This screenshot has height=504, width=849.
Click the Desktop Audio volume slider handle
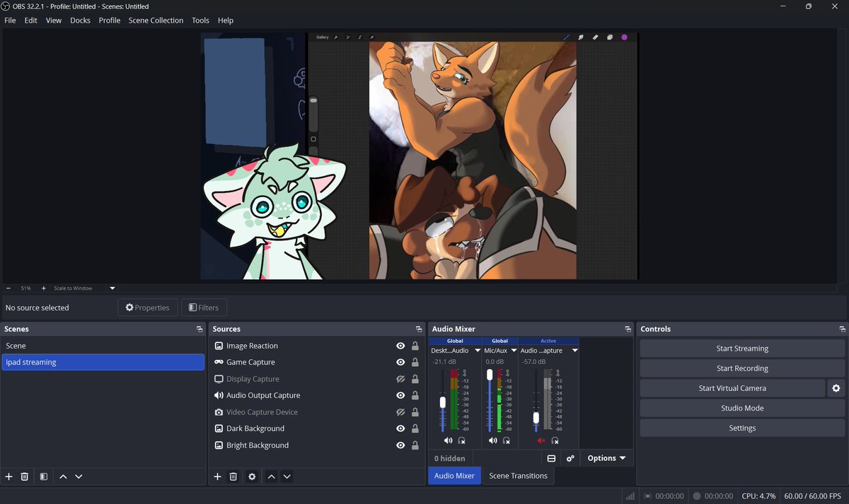(x=443, y=402)
